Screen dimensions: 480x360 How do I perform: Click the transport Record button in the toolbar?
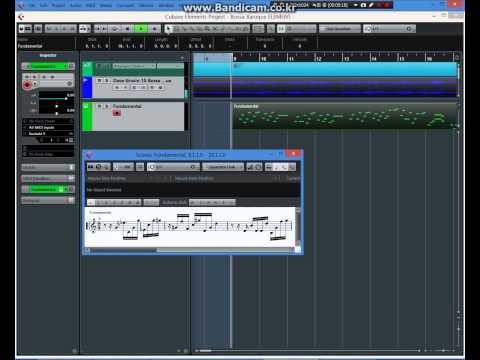coord(154,29)
